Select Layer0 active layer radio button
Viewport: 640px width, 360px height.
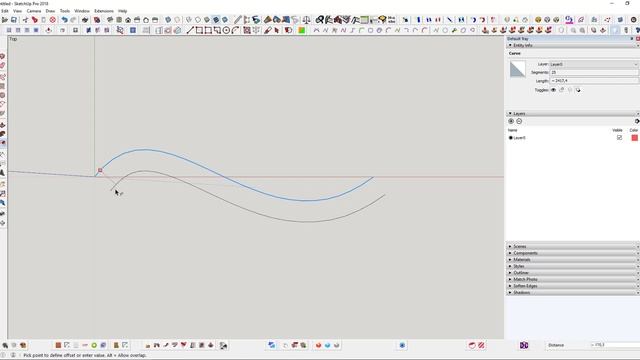(510, 138)
